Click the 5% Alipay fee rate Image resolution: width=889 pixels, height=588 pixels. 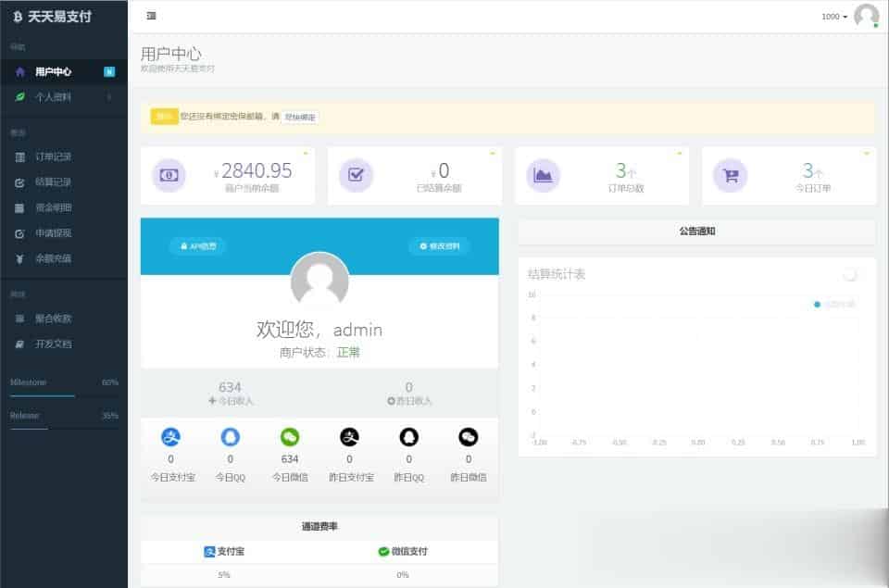(x=224, y=575)
